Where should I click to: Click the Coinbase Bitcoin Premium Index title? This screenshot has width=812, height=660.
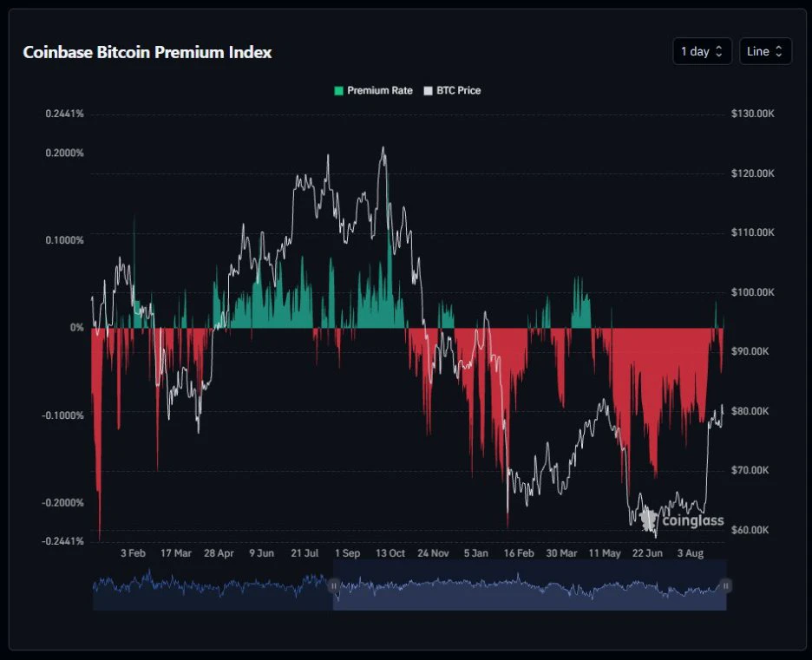click(147, 52)
